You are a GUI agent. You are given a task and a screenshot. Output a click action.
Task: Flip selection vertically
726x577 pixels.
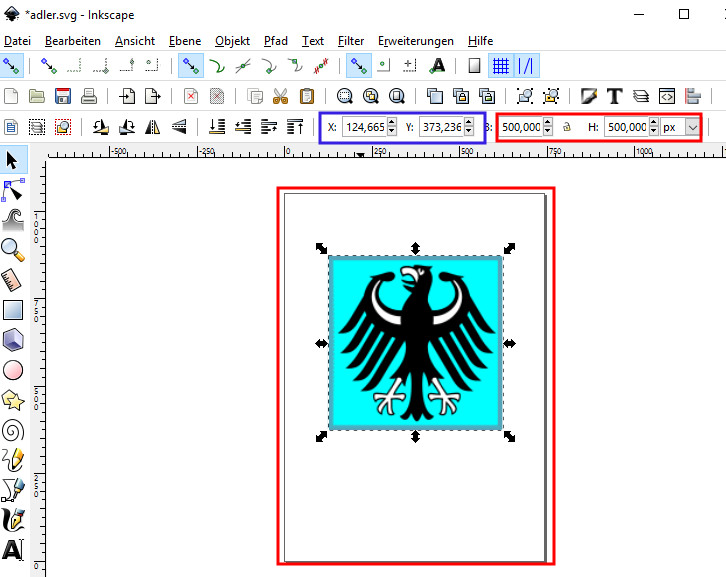point(179,126)
